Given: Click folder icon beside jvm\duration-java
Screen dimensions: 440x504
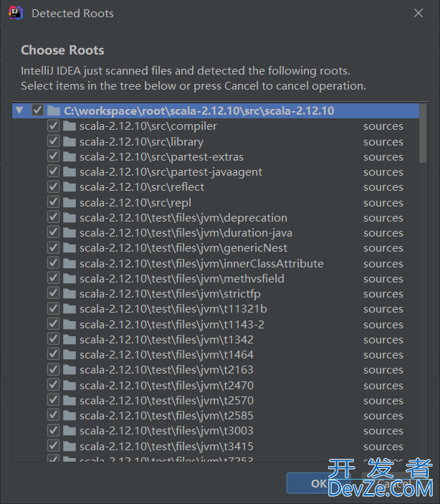Looking at the screenshot, I should tap(70, 233).
